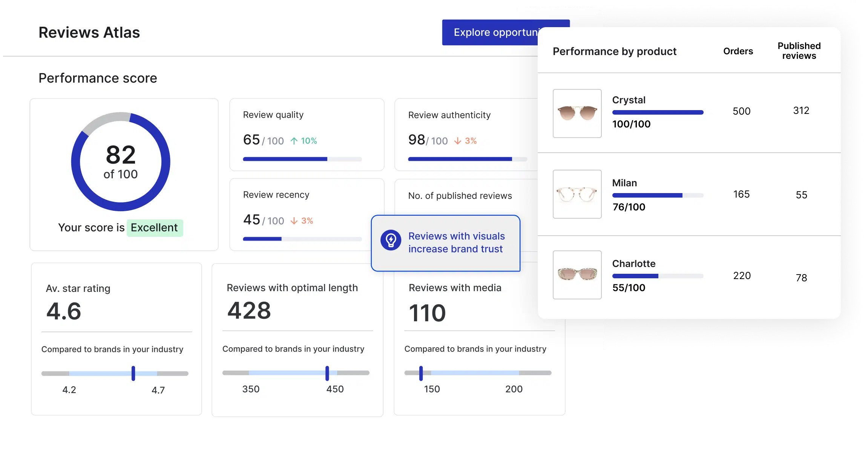
Task: Open the Charlotte sunglasses thumbnail
Action: click(x=577, y=275)
